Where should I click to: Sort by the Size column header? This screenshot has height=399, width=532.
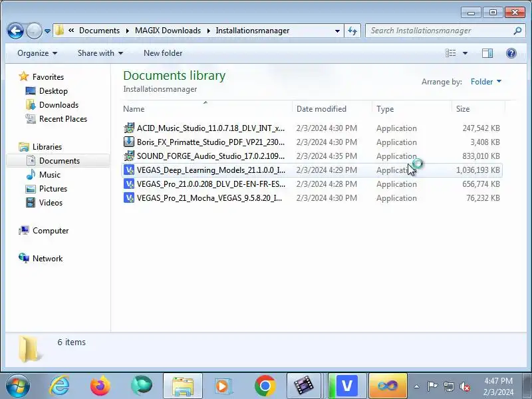coord(478,109)
